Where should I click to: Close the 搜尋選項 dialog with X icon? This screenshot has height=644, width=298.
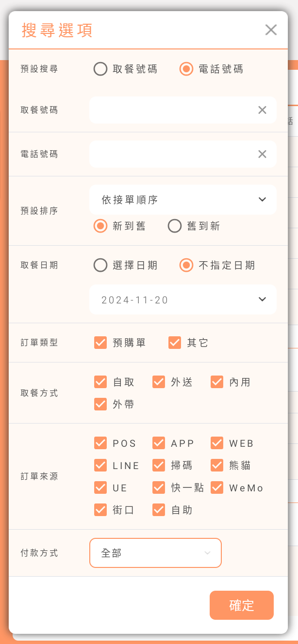click(x=271, y=30)
